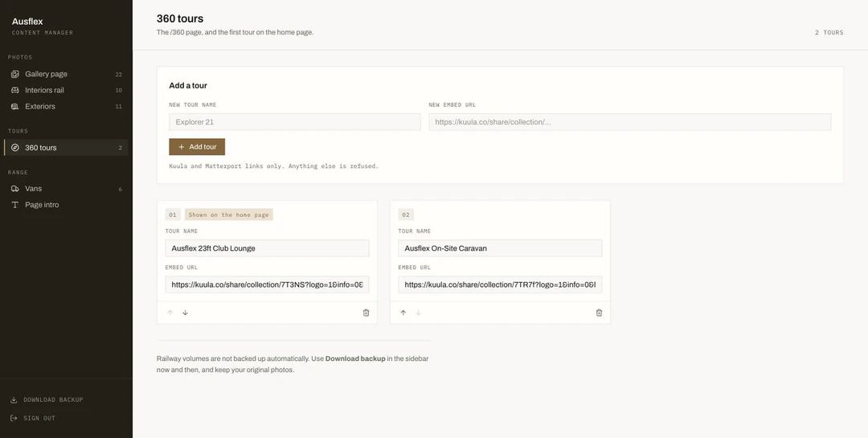The image size is (868, 438).
Task: Move tour 02 up with arrow
Action: point(403,313)
